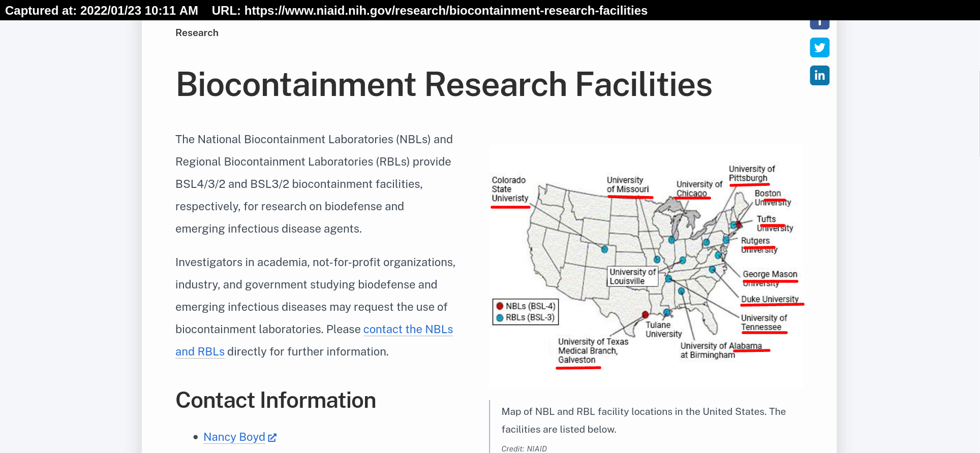The image size is (980, 453).
Task: Click the blue Colorado RBL dot on the map
Action: (604, 249)
